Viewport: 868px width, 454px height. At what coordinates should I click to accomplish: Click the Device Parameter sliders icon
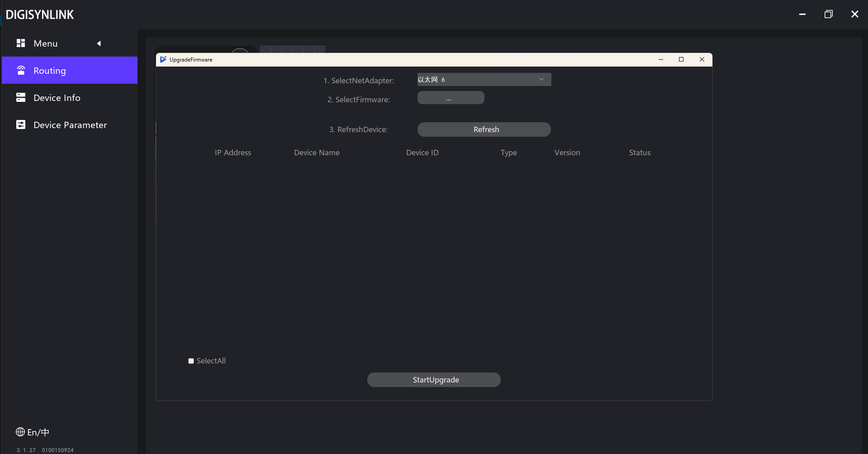(x=21, y=124)
